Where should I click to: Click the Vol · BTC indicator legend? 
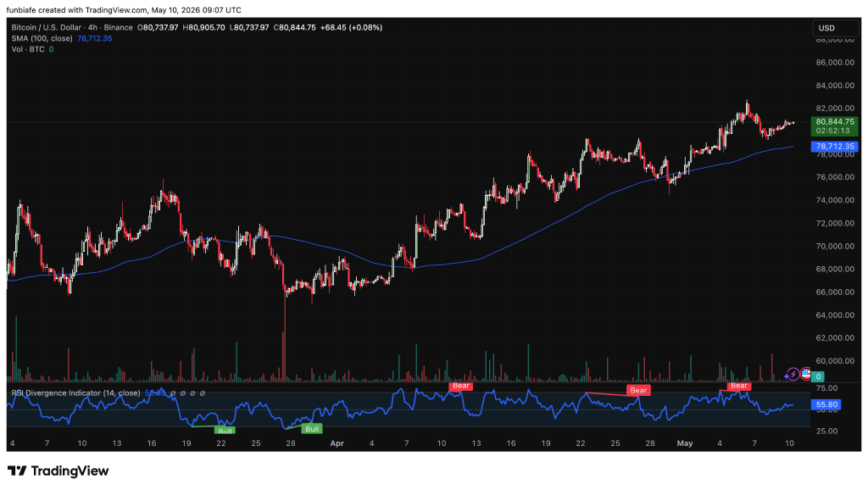pos(28,49)
